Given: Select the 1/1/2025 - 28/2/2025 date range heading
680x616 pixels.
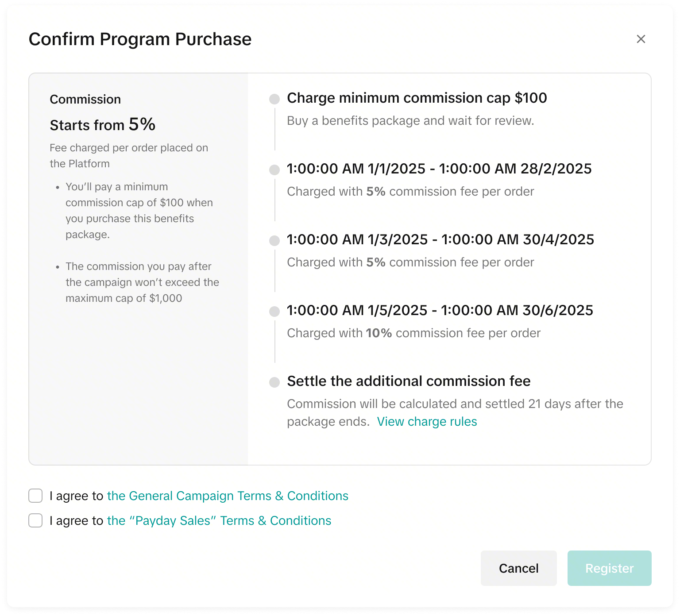Looking at the screenshot, I should tap(439, 169).
